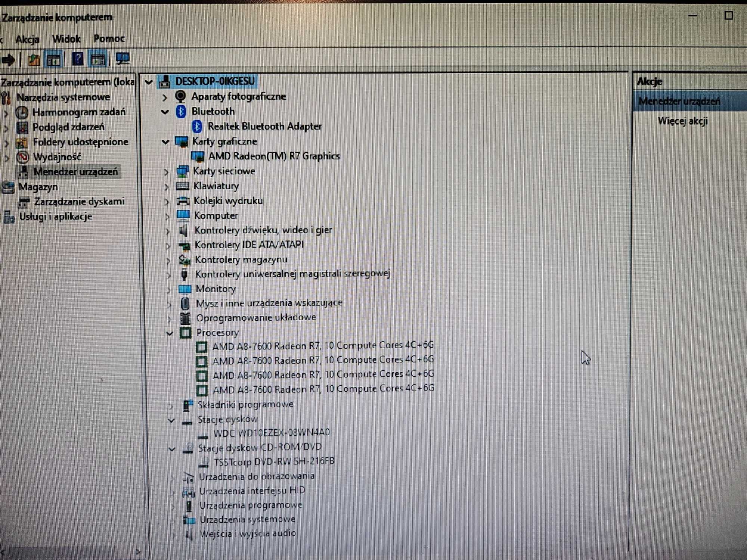Screen dimensions: 747x560
Task: Click the Kontrolery uniwersalnej magistrali USB icon
Action: [184, 274]
